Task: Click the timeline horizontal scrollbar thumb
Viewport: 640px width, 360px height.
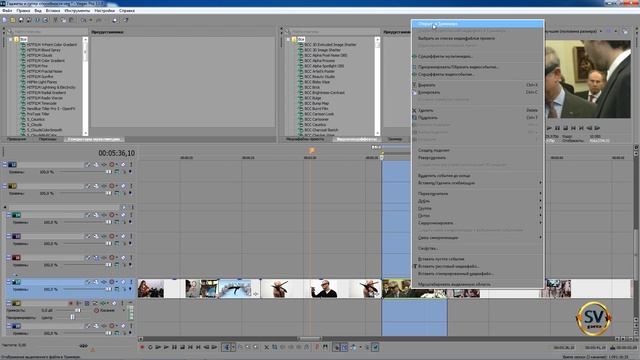Action: pos(309,339)
